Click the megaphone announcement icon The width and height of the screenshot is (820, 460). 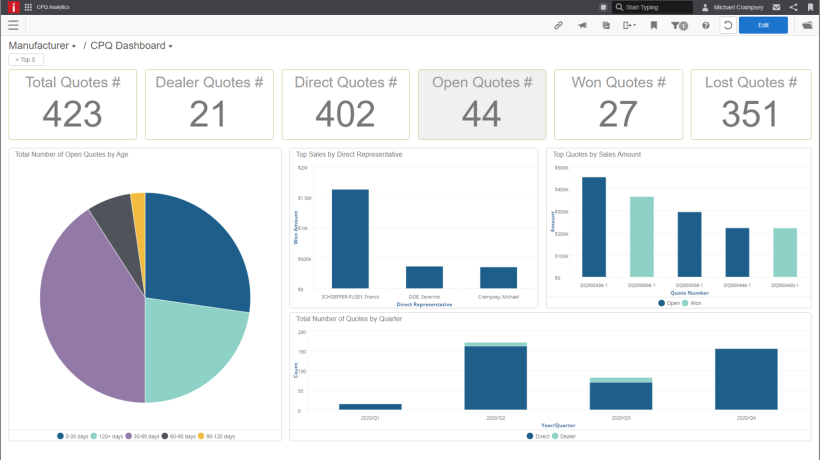pyautogui.click(x=582, y=25)
